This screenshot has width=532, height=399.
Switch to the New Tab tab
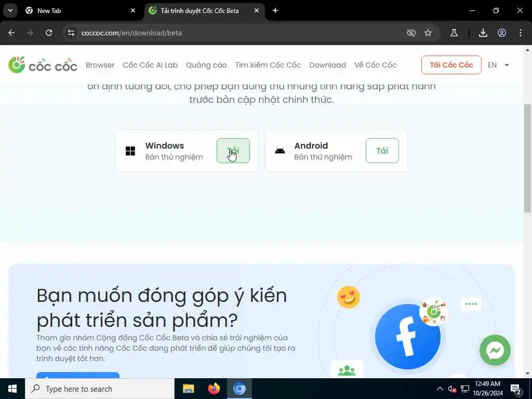click(x=80, y=10)
